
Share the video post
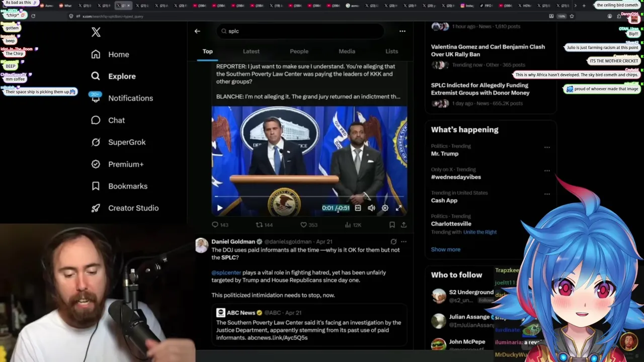coord(404,225)
